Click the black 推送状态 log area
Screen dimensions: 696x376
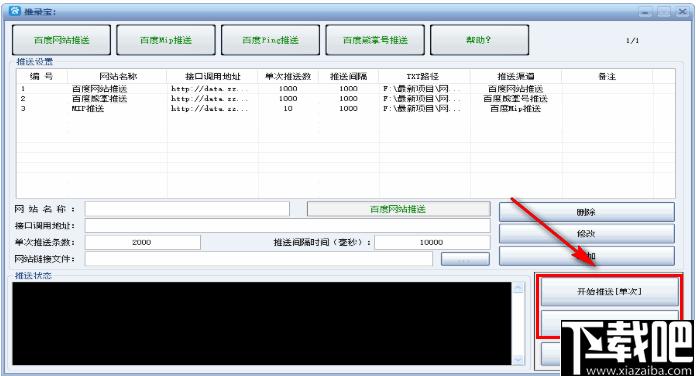(x=262, y=324)
